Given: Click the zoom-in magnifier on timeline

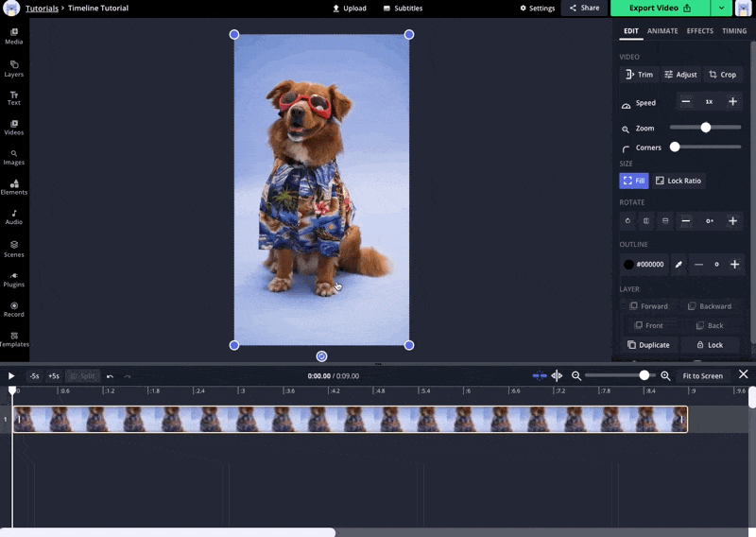Looking at the screenshot, I should [665, 376].
